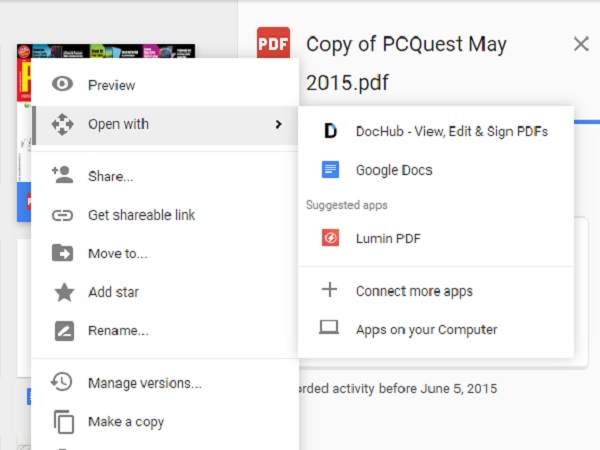Click the Share add-person icon
The height and width of the screenshot is (450, 600).
62,175
